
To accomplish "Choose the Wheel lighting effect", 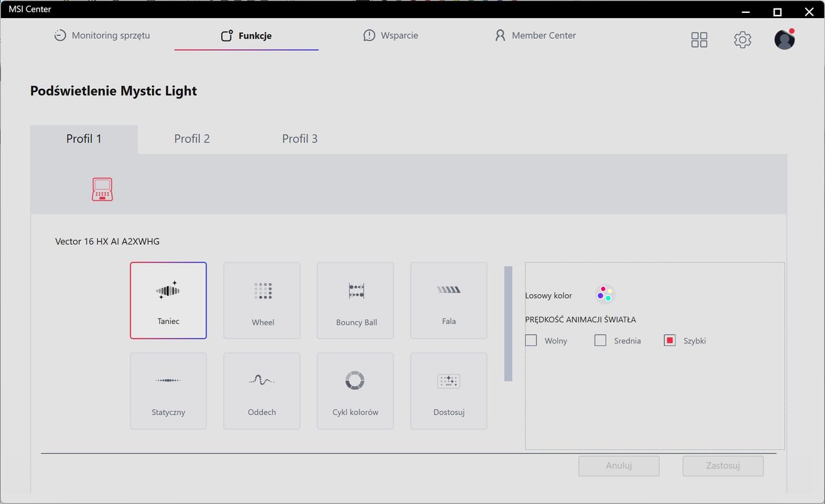I will click(x=262, y=300).
